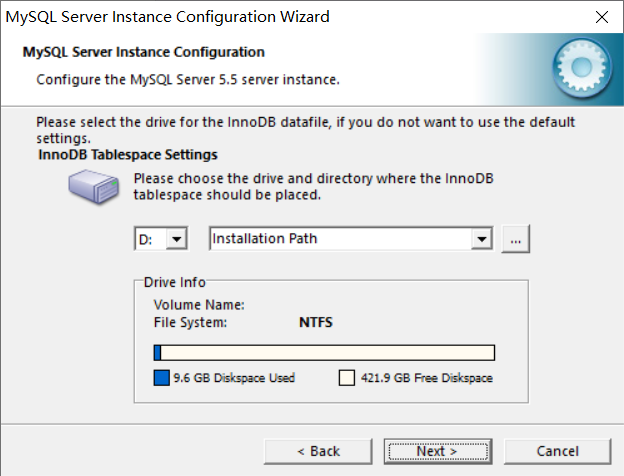
Task: Click the cream Free Diskspace color swatch
Action: pos(347,378)
